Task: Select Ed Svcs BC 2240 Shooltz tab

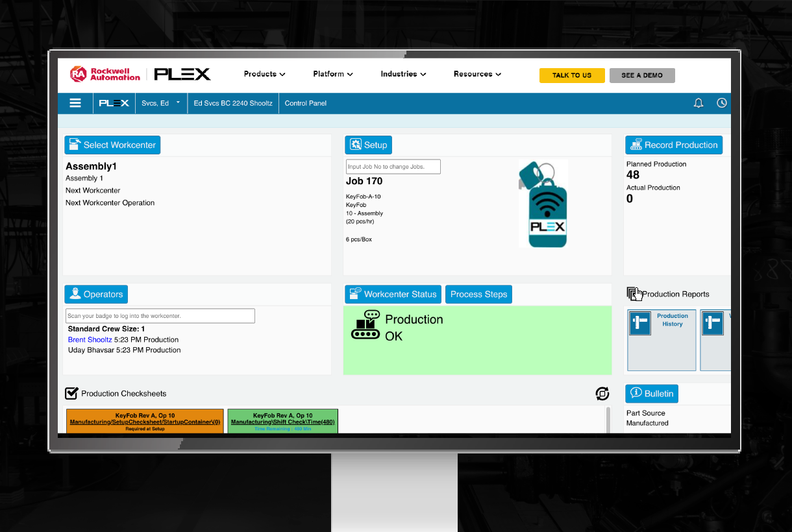Action: click(x=233, y=103)
